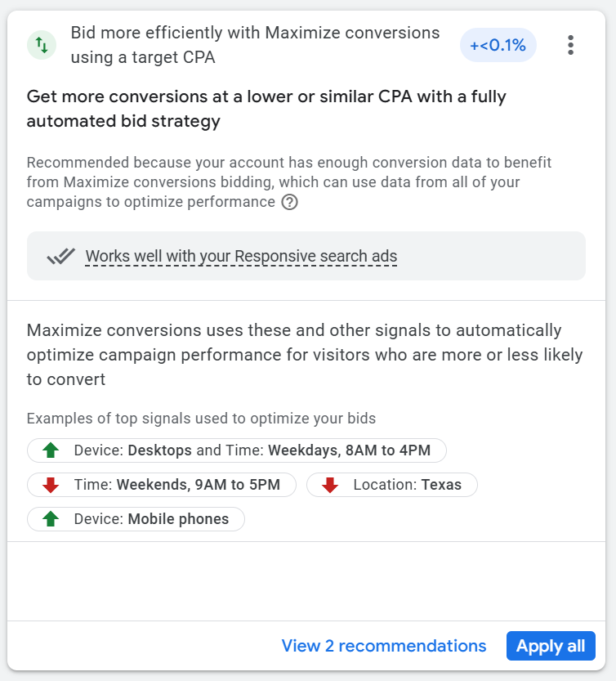Screen dimensions: 616x681
Task: Click the Examples of top signals label
Action: click(201, 419)
